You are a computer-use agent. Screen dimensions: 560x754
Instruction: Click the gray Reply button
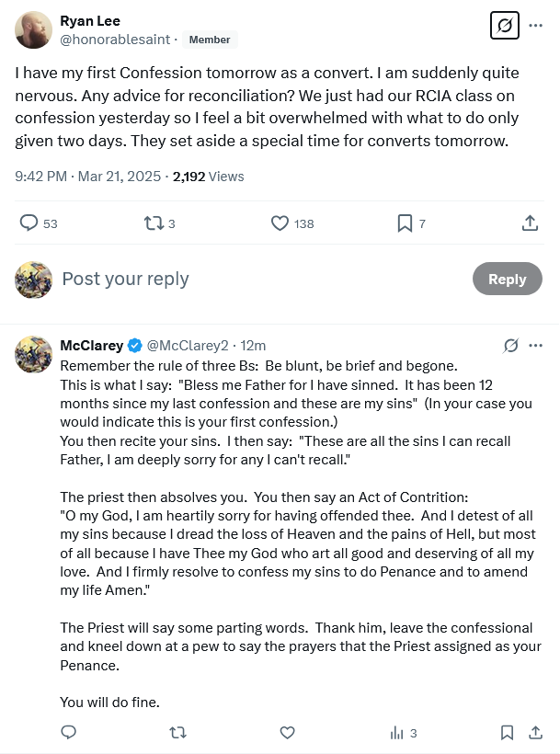coord(507,280)
